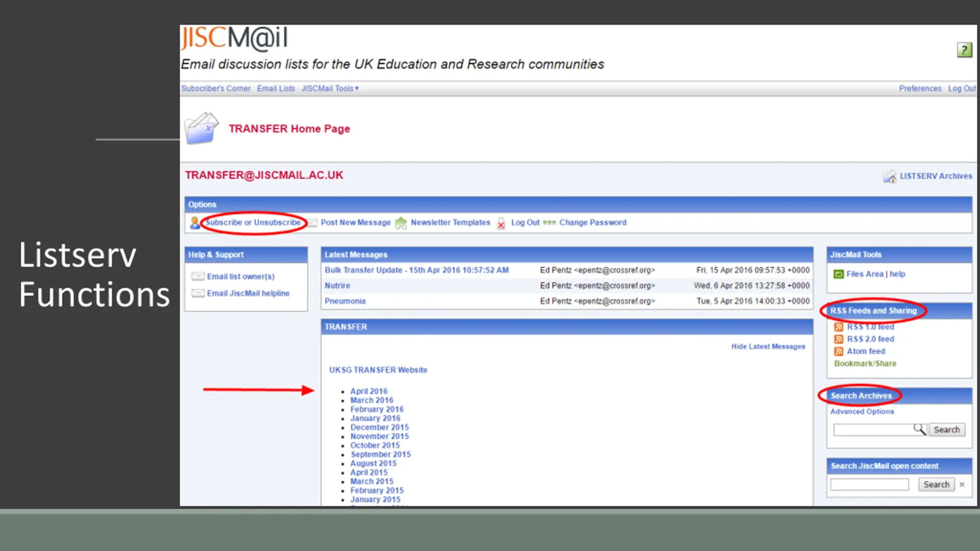The height and width of the screenshot is (551, 980).
Task: Click the RSS 2.0 feed icon
Action: coord(838,339)
